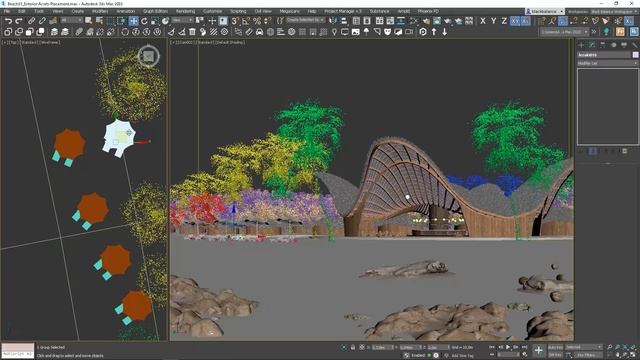Click the Auto Key button
This screenshot has width=640, height=360.
555,347
